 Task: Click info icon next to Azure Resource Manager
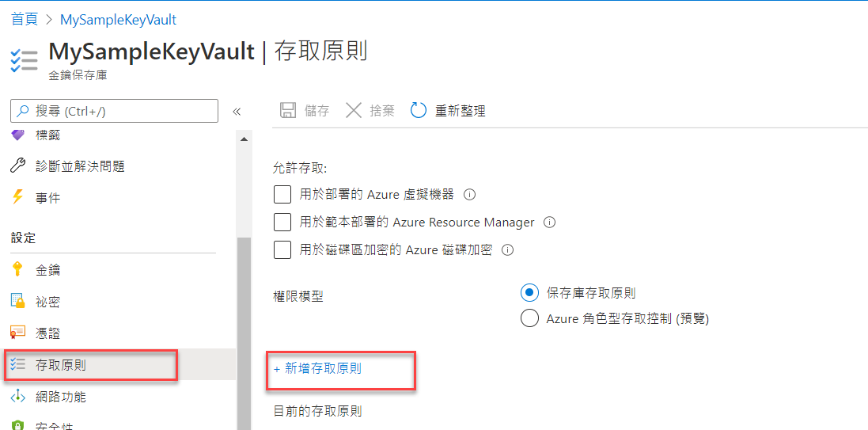(x=549, y=223)
